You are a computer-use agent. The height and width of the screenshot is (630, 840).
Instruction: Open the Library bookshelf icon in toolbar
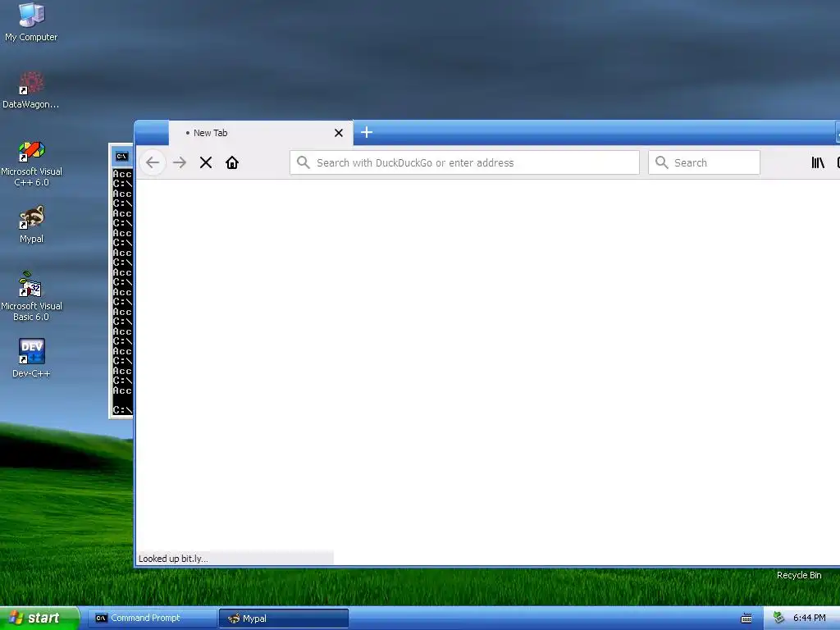(x=818, y=162)
